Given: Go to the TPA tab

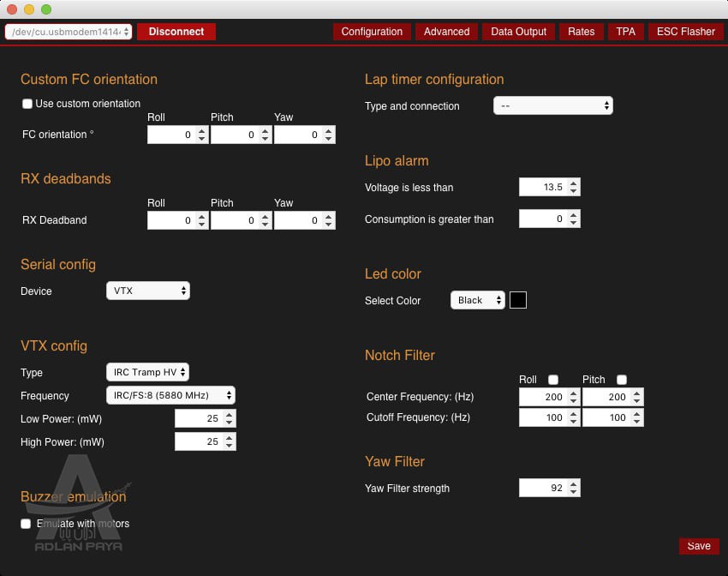Looking at the screenshot, I should [x=626, y=32].
